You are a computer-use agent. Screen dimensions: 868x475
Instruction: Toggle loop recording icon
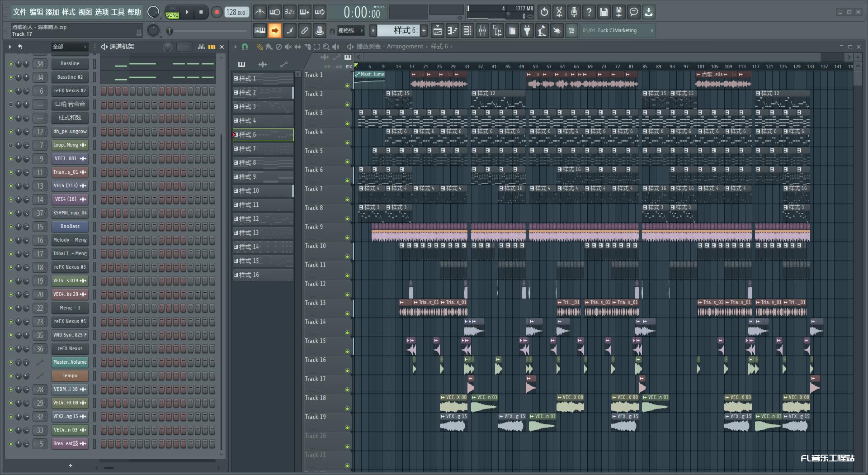tap(320, 12)
